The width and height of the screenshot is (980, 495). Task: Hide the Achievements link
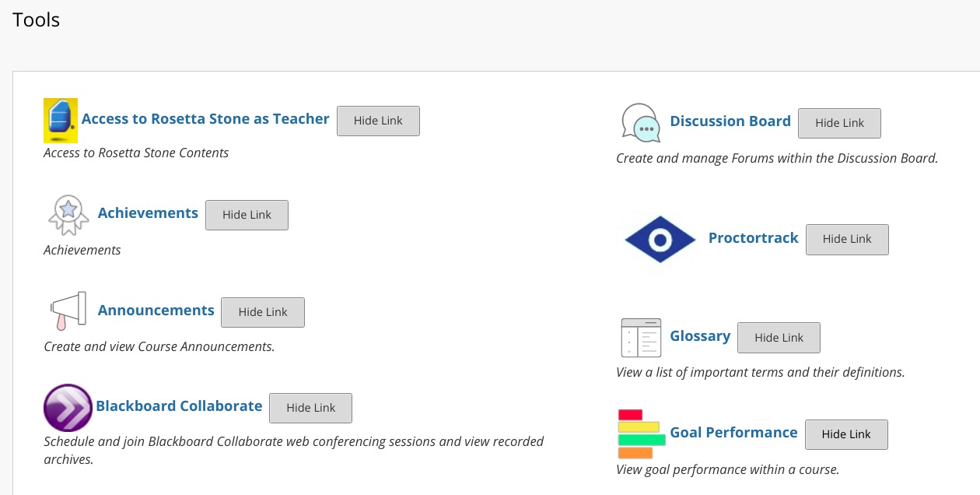click(x=247, y=215)
